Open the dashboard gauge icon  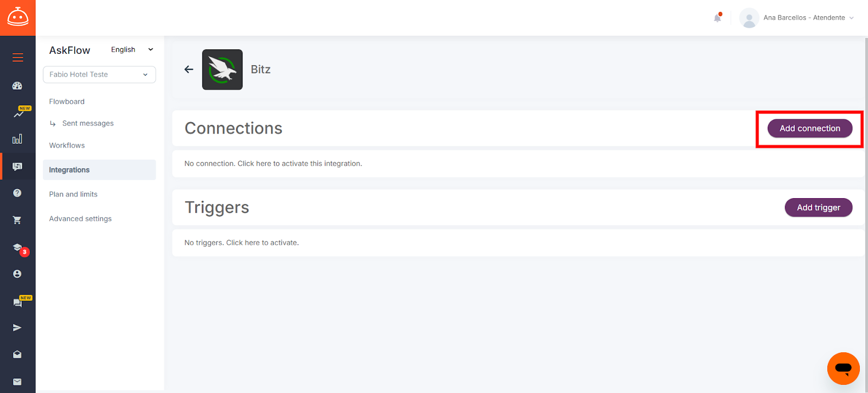point(17,86)
